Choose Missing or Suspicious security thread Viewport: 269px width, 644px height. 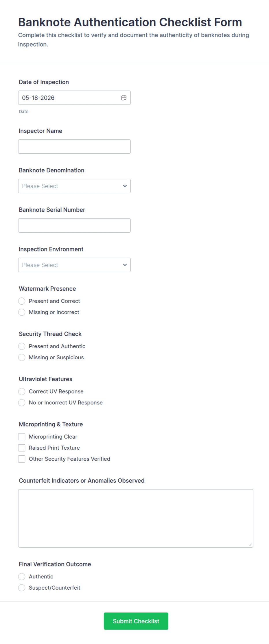[22, 357]
